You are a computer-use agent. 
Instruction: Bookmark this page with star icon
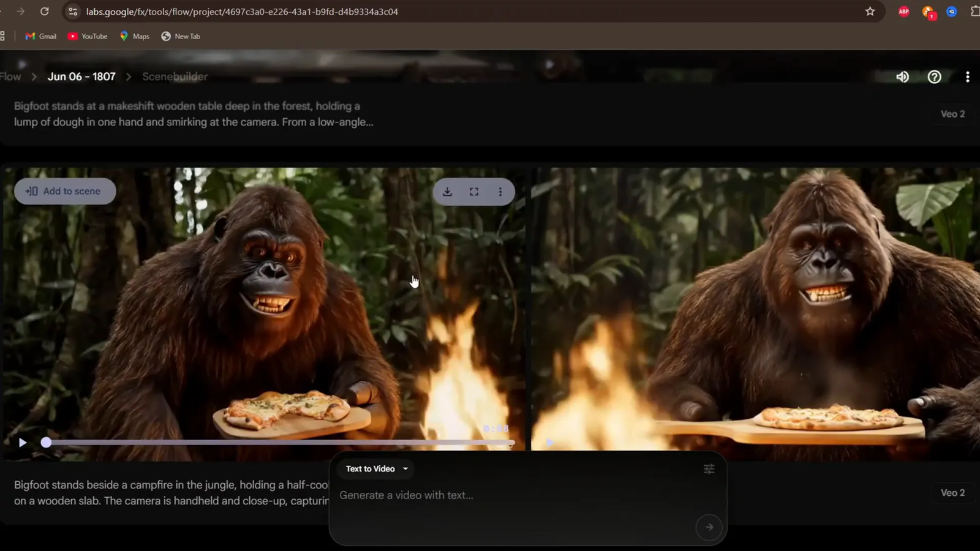point(870,12)
